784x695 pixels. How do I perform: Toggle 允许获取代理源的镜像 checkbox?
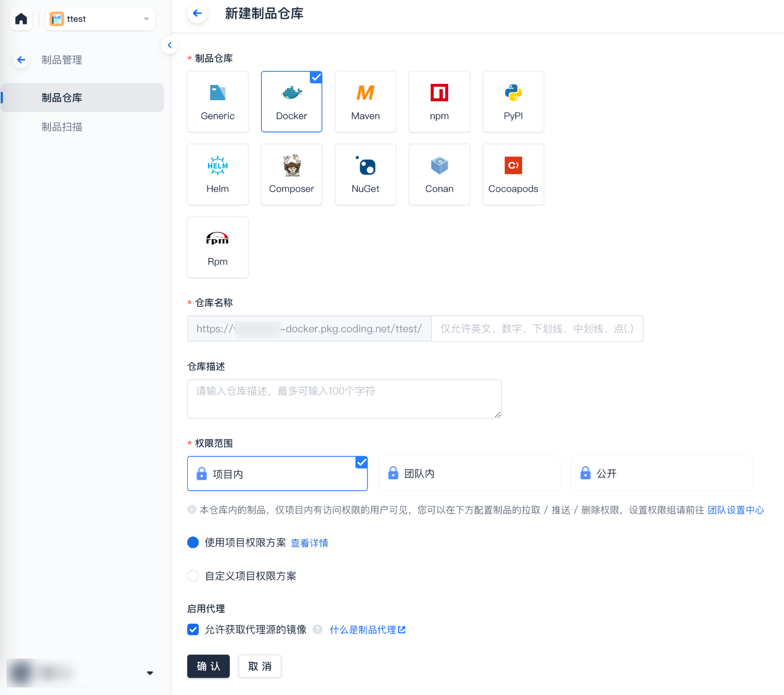tap(193, 630)
